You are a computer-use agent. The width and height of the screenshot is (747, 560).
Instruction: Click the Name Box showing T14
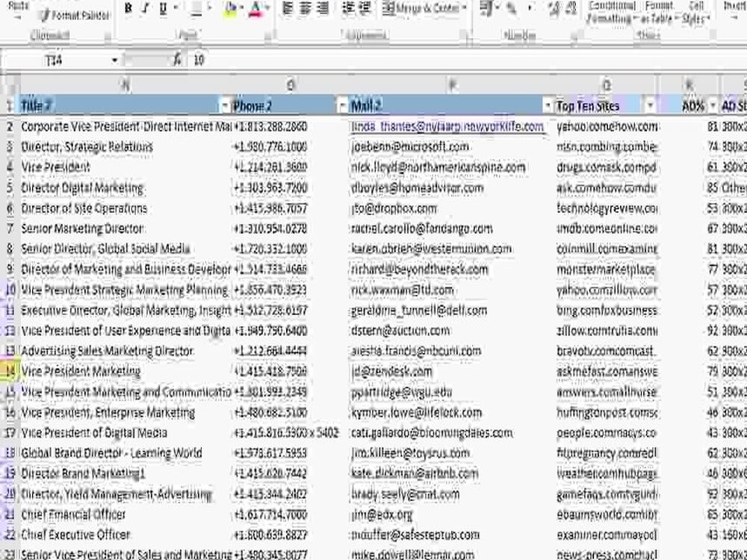[x=54, y=60]
